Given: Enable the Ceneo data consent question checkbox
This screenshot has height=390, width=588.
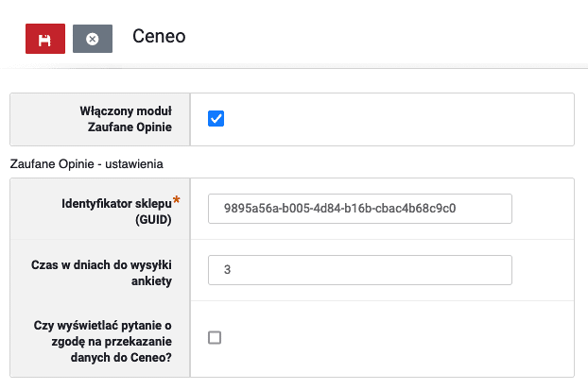Looking at the screenshot, I should tap(215, 337).
